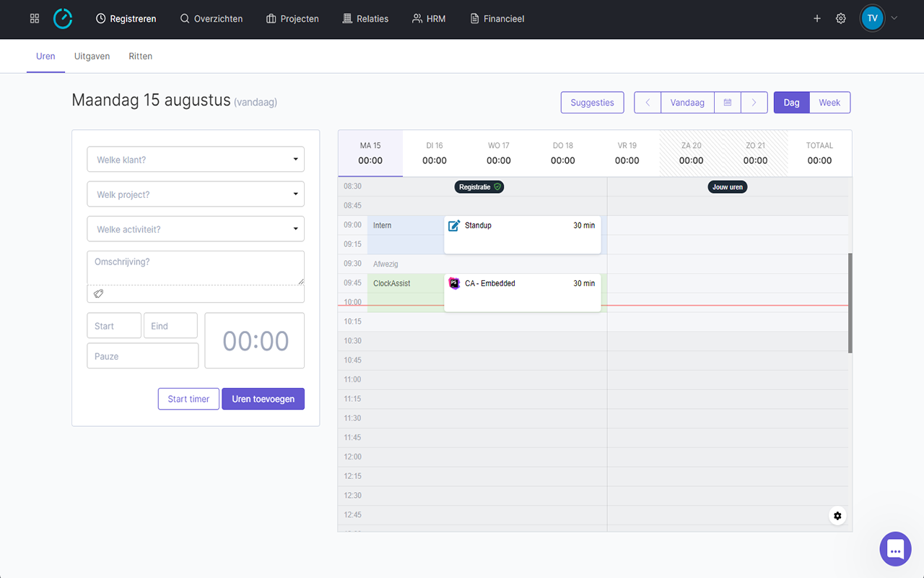924x578 pixels.
Task: Open the date picker calendar icon
Action: (x=727, y=102)
